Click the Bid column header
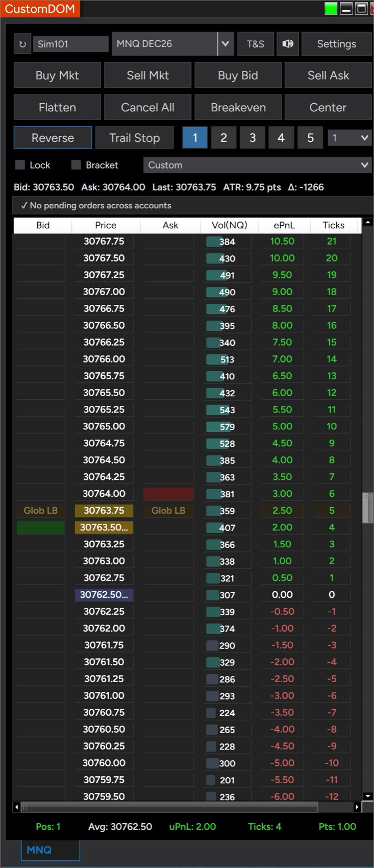374x868 pixels. pos(43,225)
